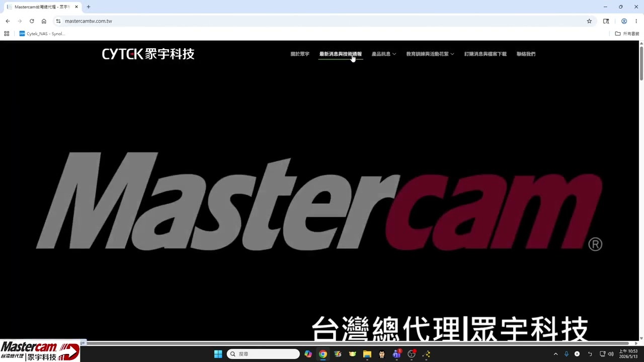
Task: Open the 關於眾宇 menu item
Action: click(300, 54)
